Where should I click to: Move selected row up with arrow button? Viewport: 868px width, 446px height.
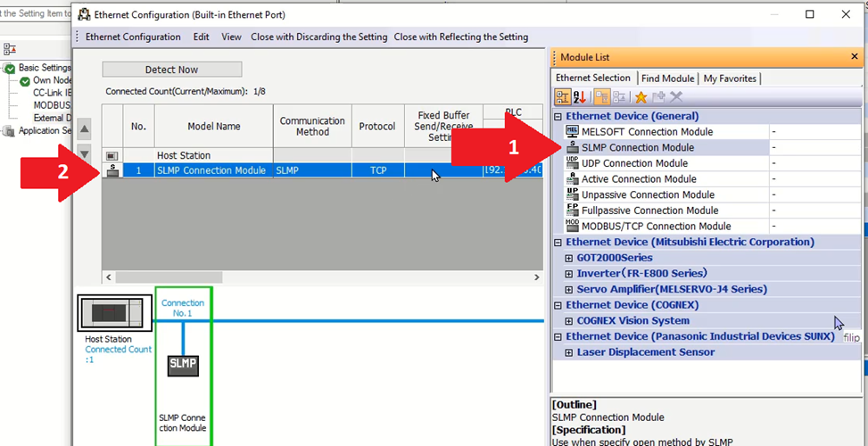85,130
